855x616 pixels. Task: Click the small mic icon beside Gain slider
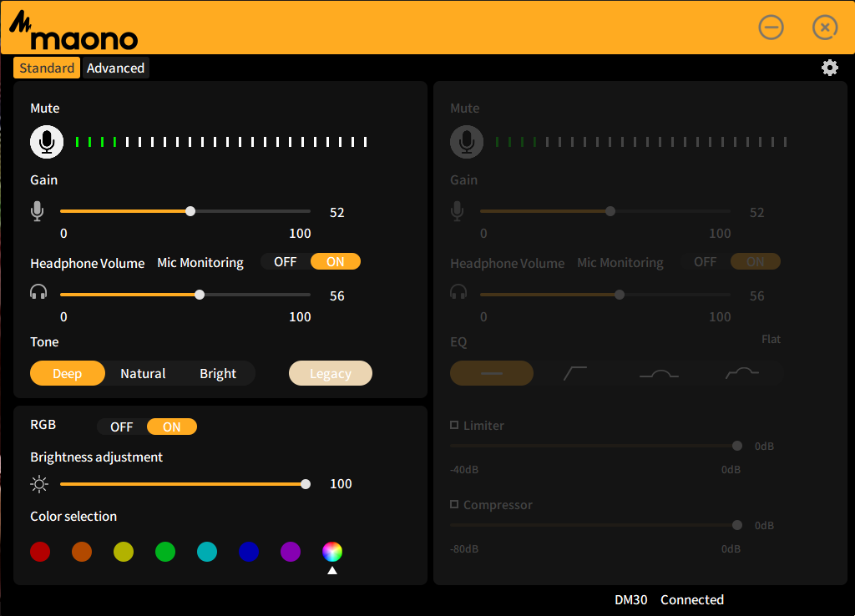pos(37,211)
